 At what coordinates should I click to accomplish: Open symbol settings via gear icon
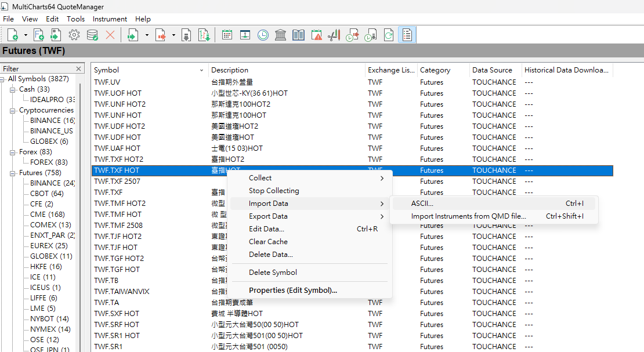(x=74, y=35)
